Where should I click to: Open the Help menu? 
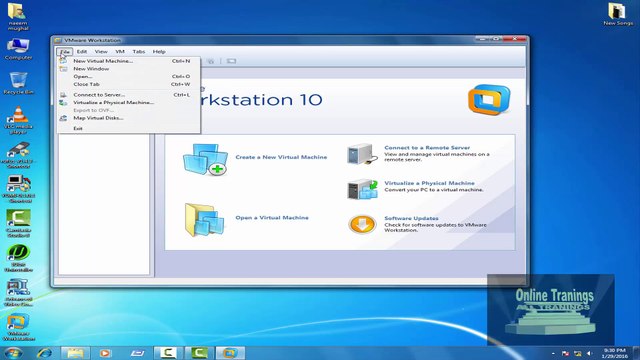(x=159, y=51)
